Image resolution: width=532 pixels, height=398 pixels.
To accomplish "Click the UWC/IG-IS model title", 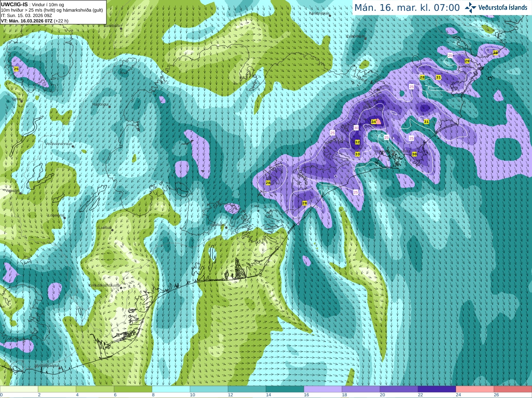I will coord(14,4).
